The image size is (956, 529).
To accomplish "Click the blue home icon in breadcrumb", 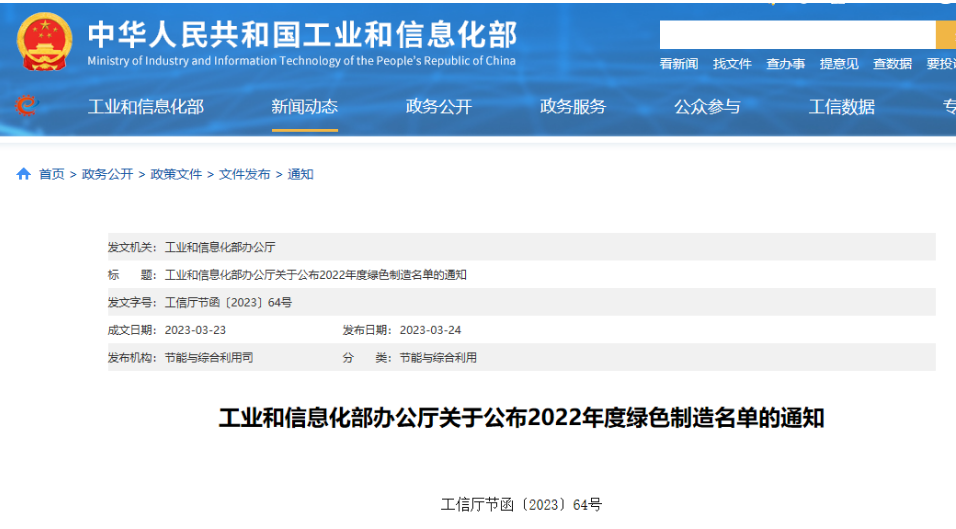I will pos(24,174).
